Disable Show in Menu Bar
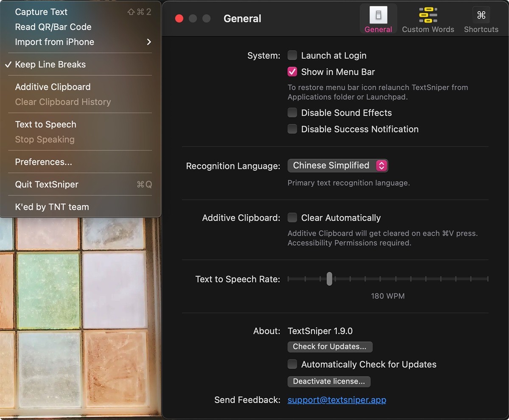Screen dimensions: 509x420 click(x=292, y=72)
